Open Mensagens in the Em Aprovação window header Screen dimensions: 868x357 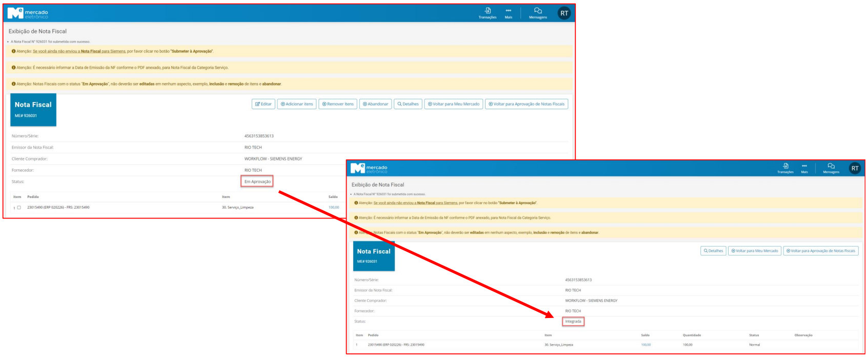pyautogui.click(x=538, y=13)
